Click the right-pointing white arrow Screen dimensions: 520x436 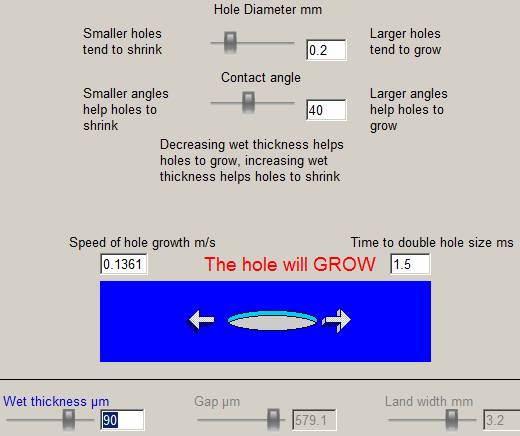[x=337, y=321]
